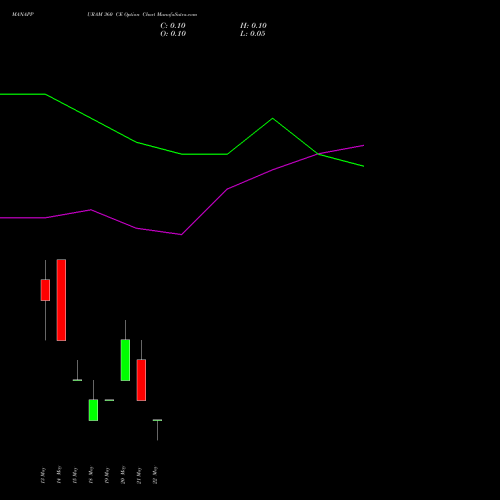Select the tall red 14 May candle

[x=61, y=300]
